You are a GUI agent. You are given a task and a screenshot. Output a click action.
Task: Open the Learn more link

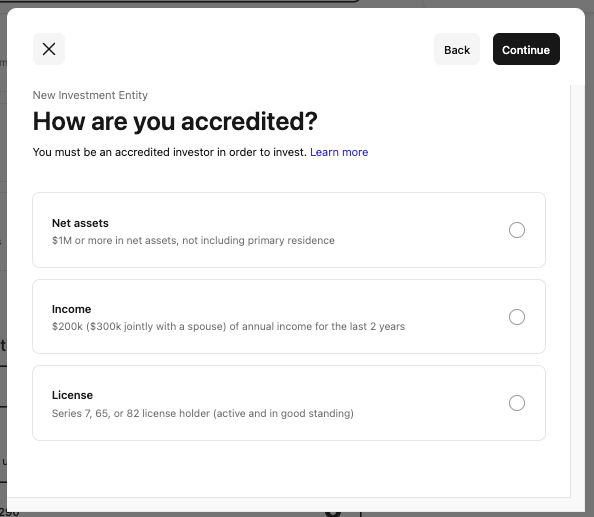point(339,152)
